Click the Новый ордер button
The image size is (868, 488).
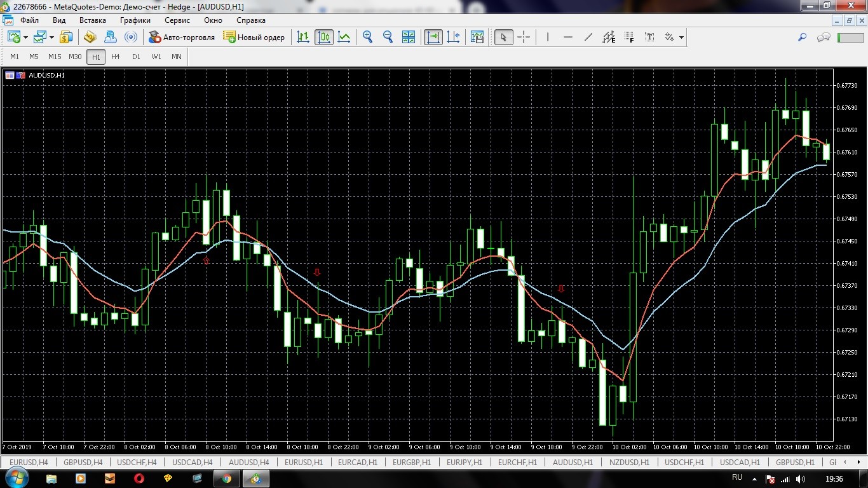[x=254, y=37]
